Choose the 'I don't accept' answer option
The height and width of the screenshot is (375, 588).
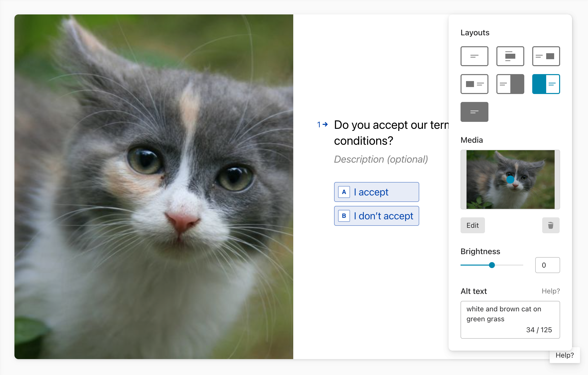[x=376, y=216]
